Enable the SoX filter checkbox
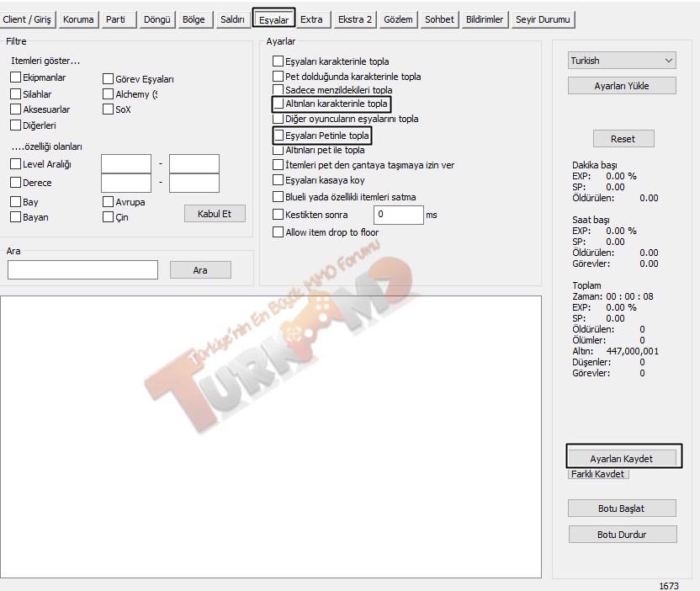Screen dimensions: 700x591 pos(109,109)
